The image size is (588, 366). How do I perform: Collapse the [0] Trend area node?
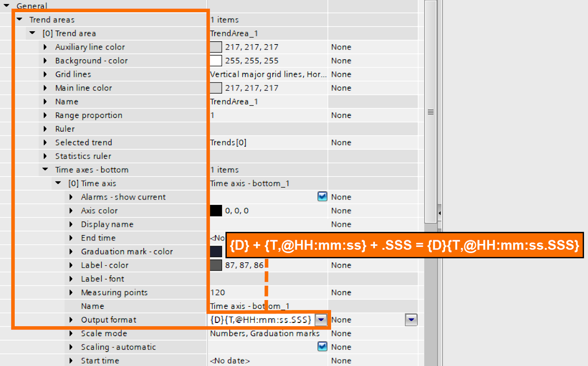coord(32,33)
